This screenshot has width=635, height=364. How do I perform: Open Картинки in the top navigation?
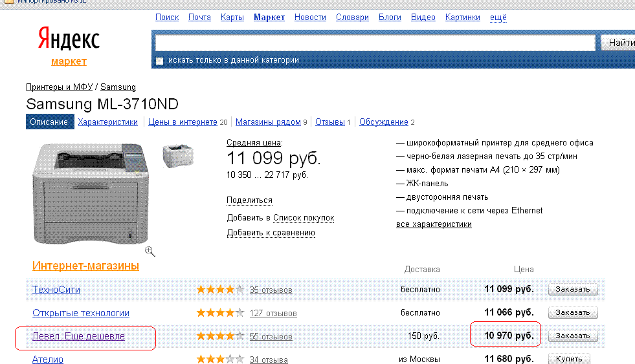[462, 17]
